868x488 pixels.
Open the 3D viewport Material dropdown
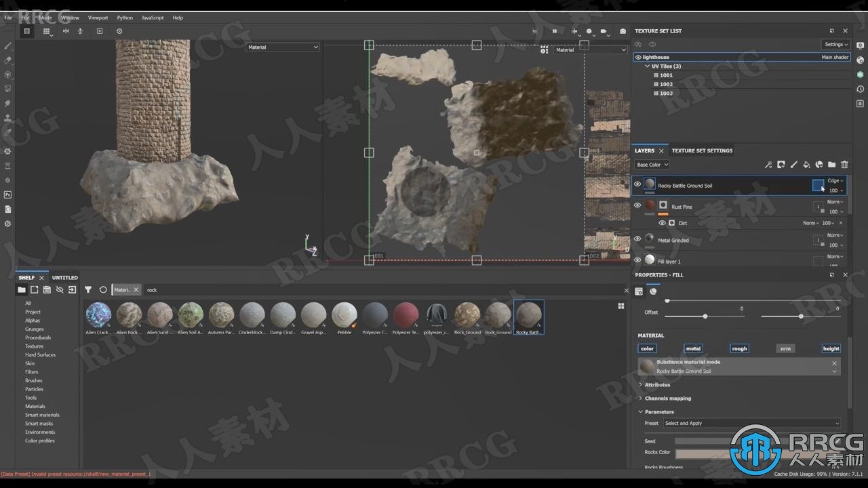pos(283,47)
